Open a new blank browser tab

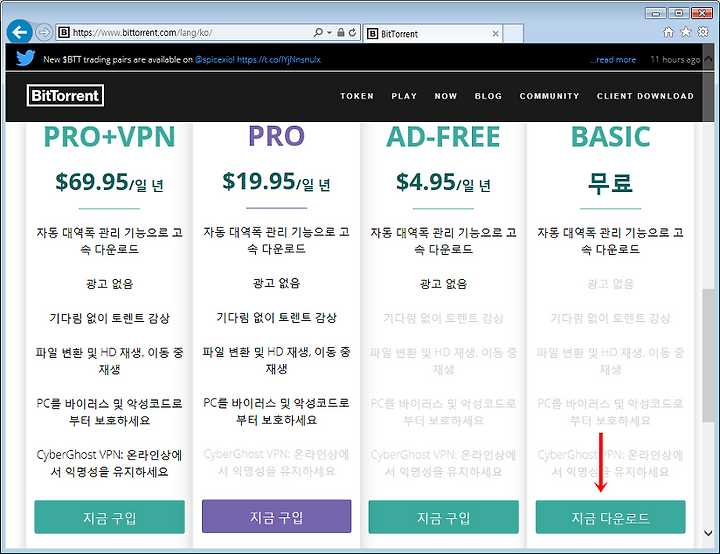coord(513,34)
